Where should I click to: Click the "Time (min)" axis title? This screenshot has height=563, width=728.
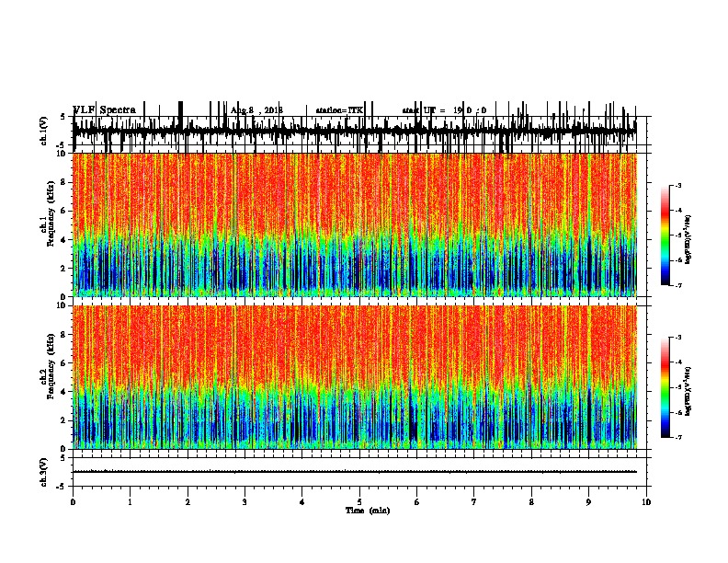pyautogui.click(x=368, y=511)
